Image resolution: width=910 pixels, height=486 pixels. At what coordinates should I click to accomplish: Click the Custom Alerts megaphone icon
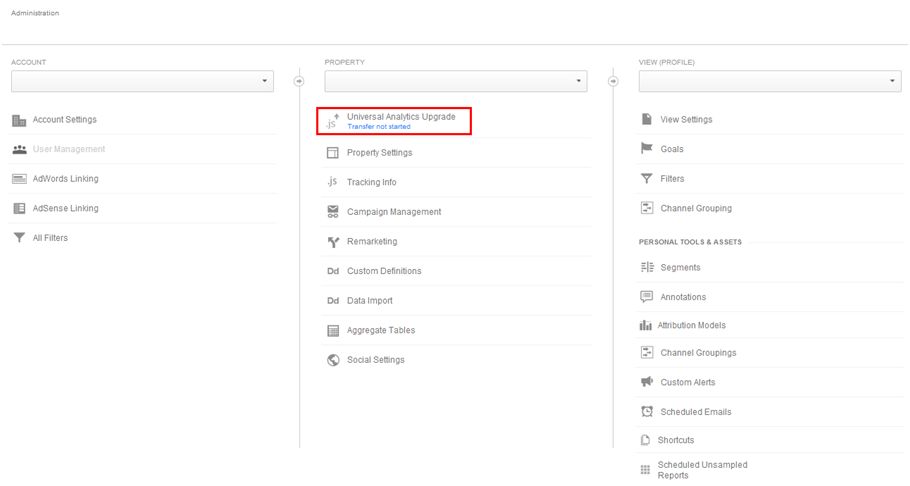point(647,381)
